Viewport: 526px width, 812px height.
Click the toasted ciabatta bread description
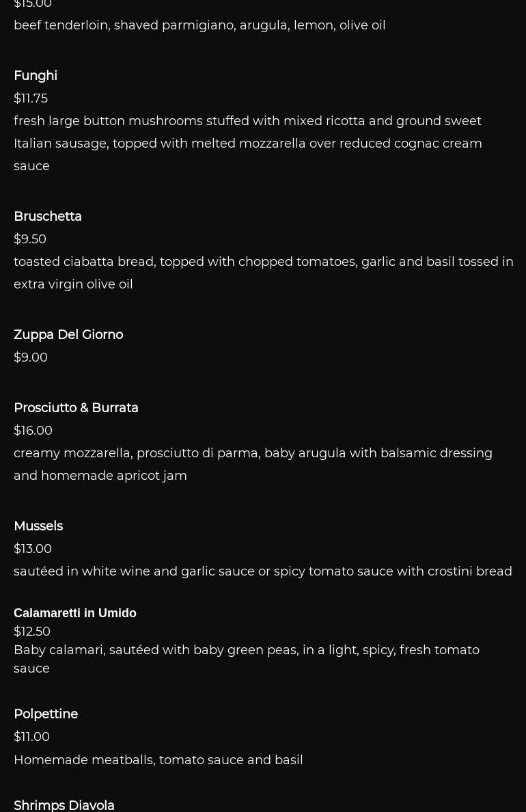click(x=263, y=273)
